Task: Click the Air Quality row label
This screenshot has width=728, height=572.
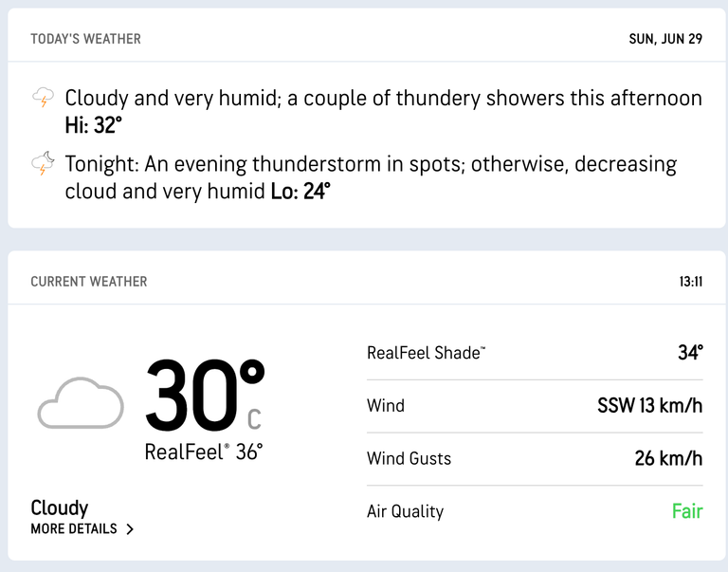Action: (x=406, y=511)
